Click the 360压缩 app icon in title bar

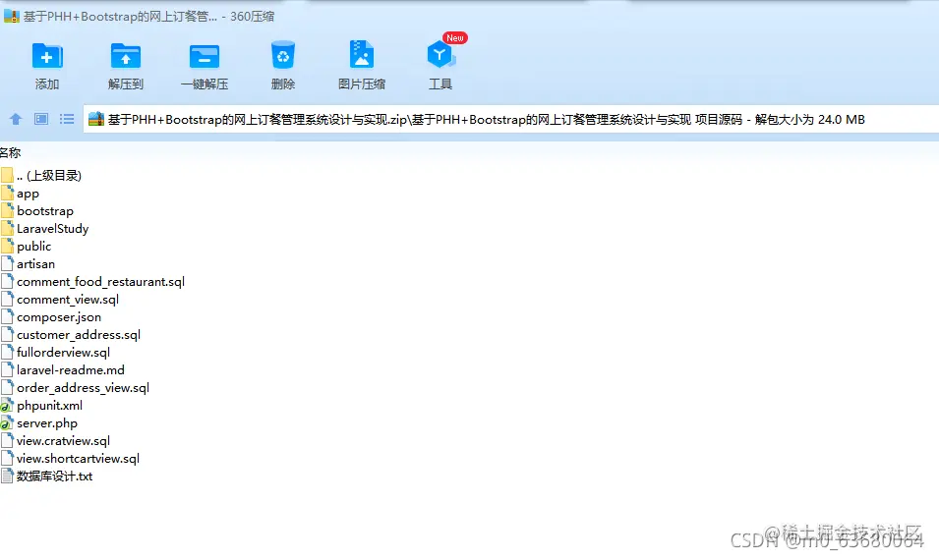point(12,16)
